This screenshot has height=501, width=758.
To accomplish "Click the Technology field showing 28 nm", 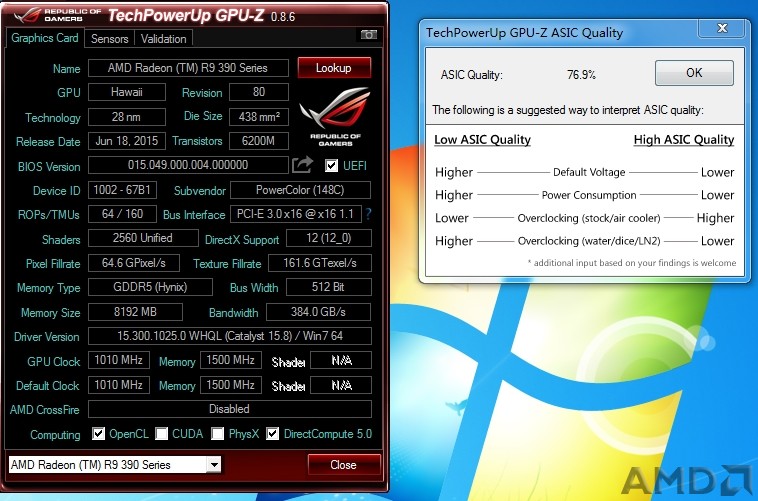I will [127, 117].
